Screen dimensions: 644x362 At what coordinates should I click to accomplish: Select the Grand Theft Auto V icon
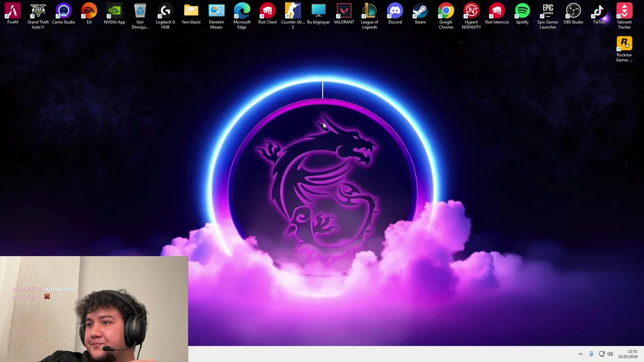click(x=38, y=16)
